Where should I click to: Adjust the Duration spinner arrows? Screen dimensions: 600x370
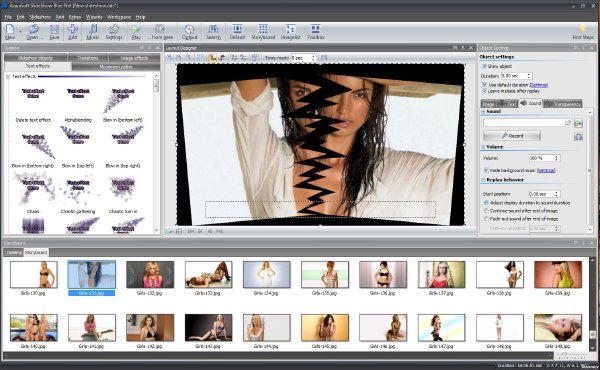(529, 76)
